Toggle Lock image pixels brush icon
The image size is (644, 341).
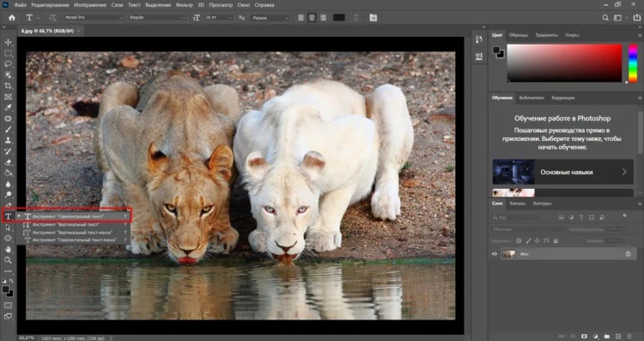pos(528,241)
